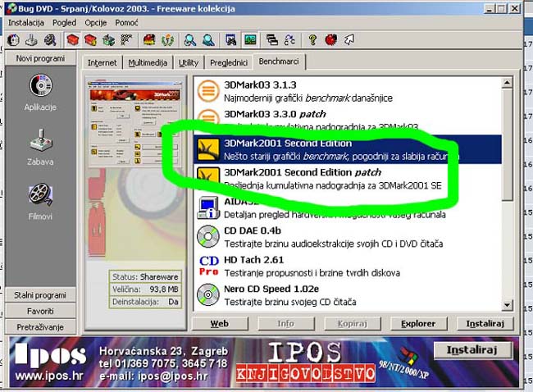Switch to the Multimedija tab

point(148,63)
